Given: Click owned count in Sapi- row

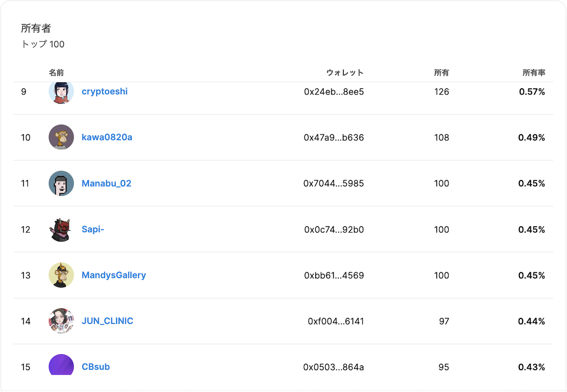Looking at the screenshot, I should click(441, 230).
